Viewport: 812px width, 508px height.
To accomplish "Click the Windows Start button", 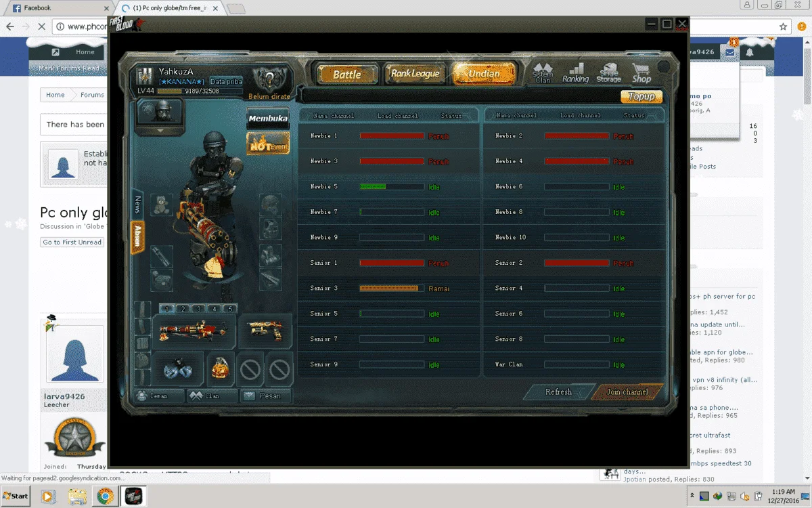I will [x=16, y=496].
